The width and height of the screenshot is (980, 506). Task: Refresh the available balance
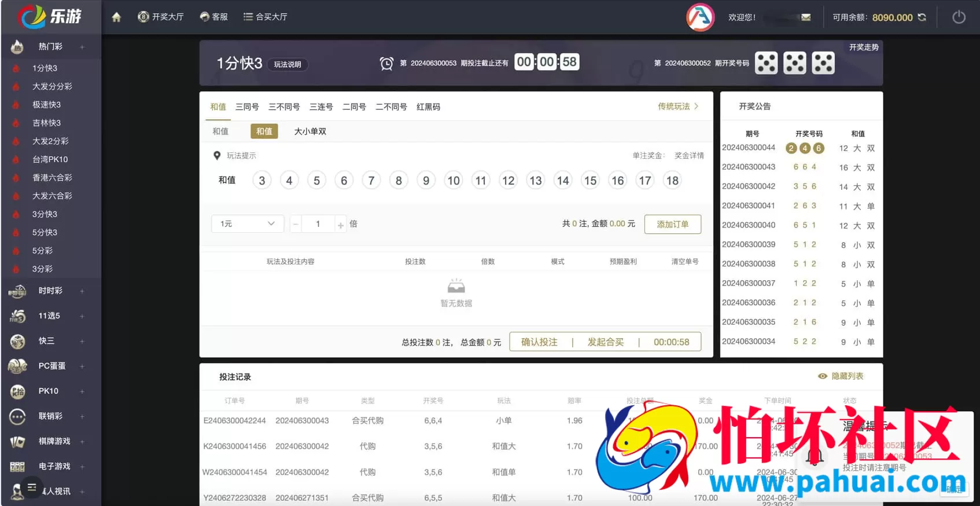pos(922,17)
